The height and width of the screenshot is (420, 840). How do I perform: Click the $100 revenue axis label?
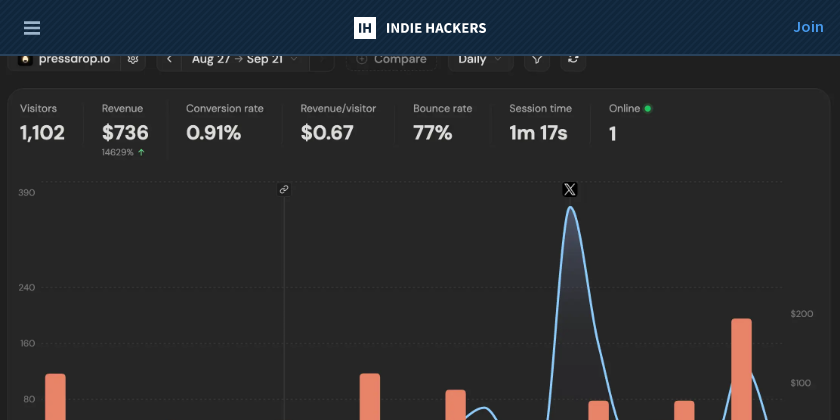click(x=801, y=383)
